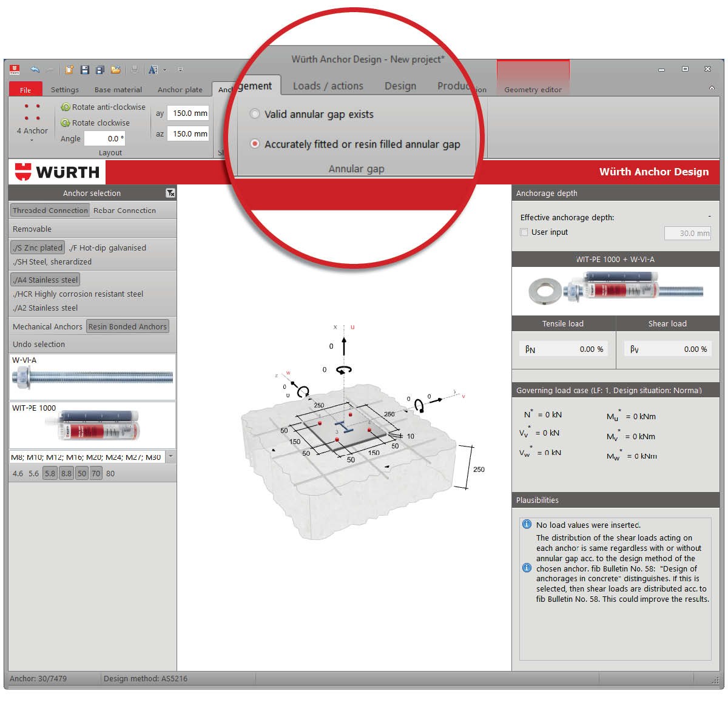Choose the Removable option

pos(32,229)
